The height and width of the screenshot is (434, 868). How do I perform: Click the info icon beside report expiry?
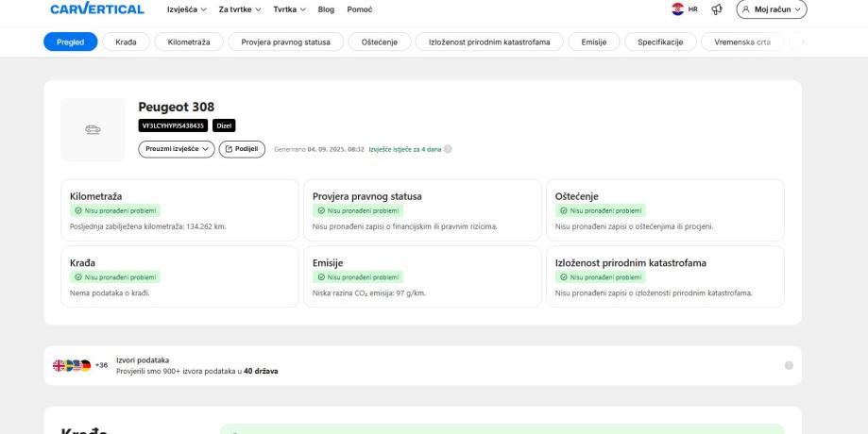click(x=448, y=149)
